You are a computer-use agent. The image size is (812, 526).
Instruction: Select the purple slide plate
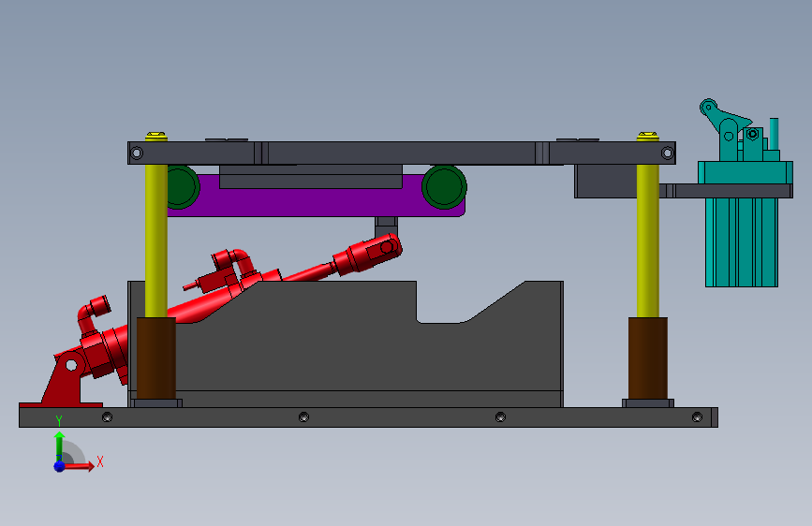316,202
